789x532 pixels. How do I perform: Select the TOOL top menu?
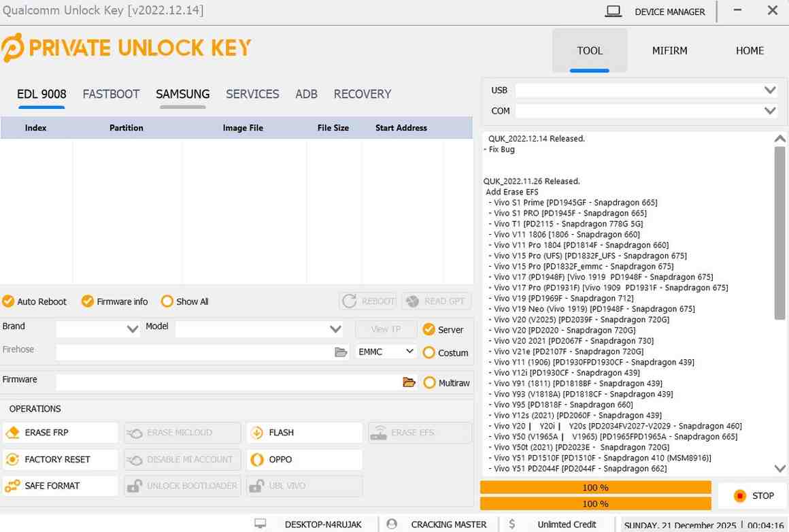click(x=590, y=50)
